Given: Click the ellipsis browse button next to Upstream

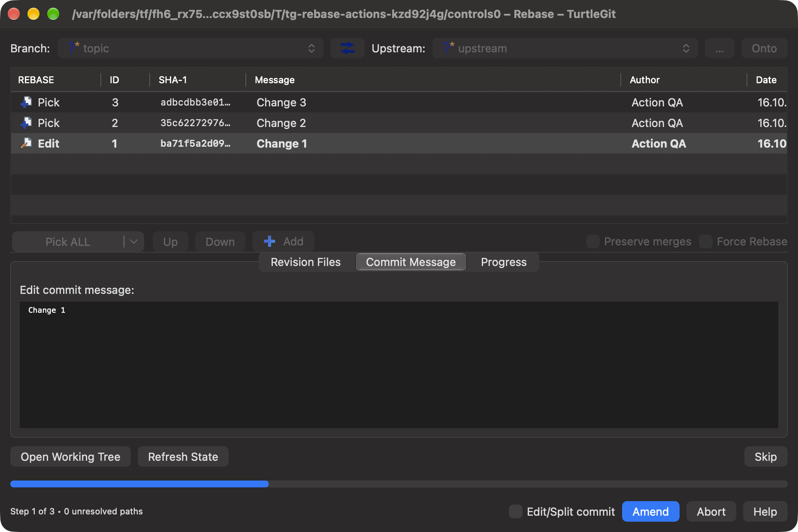Looking at the screenshot, I should 719,48.
